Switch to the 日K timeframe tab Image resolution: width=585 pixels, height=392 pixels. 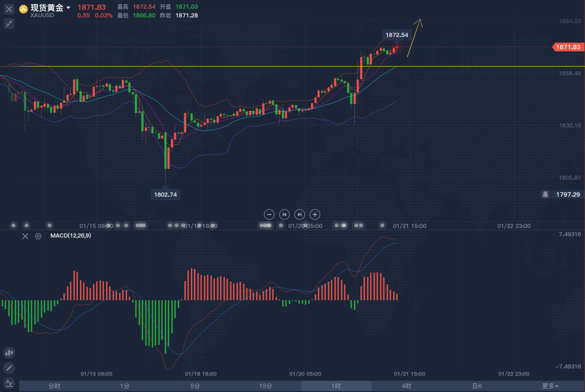477,386
